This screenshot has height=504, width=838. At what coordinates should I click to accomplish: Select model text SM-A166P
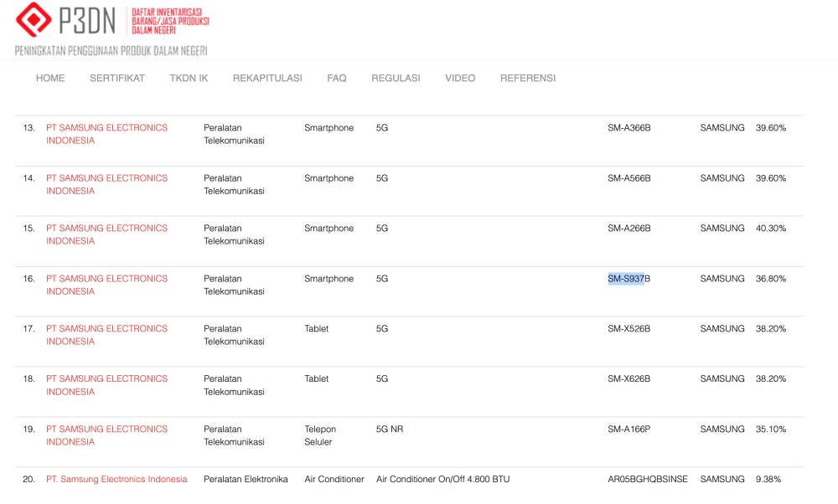pos(629,429)
